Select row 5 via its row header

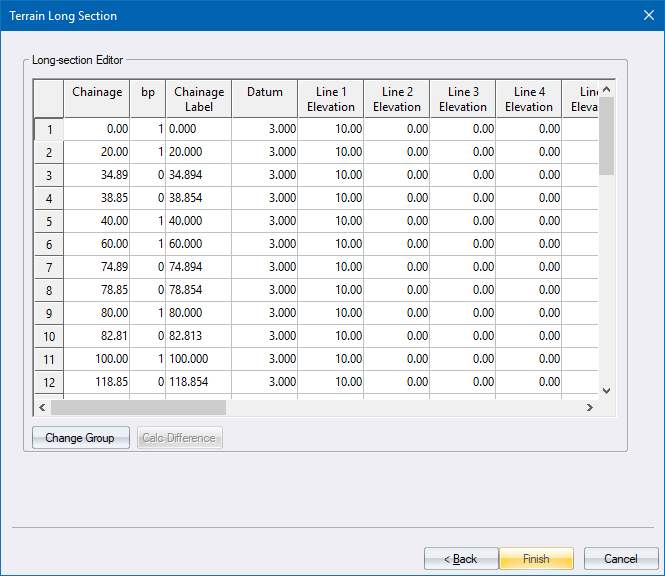[x=49, y=221]
